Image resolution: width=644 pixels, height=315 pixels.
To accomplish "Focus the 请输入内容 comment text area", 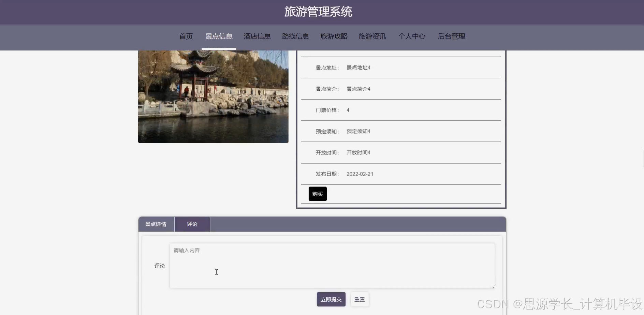I will (x=332, y=266).
